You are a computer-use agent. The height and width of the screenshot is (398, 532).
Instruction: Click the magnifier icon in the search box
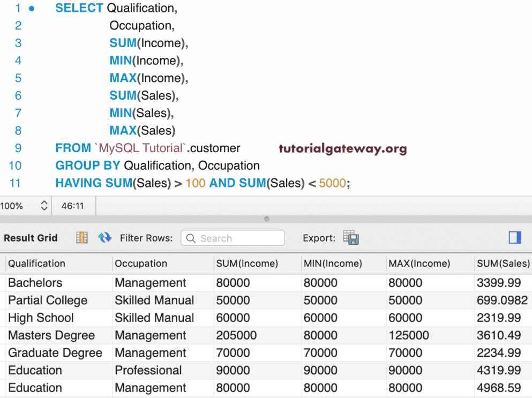(191, 237)
